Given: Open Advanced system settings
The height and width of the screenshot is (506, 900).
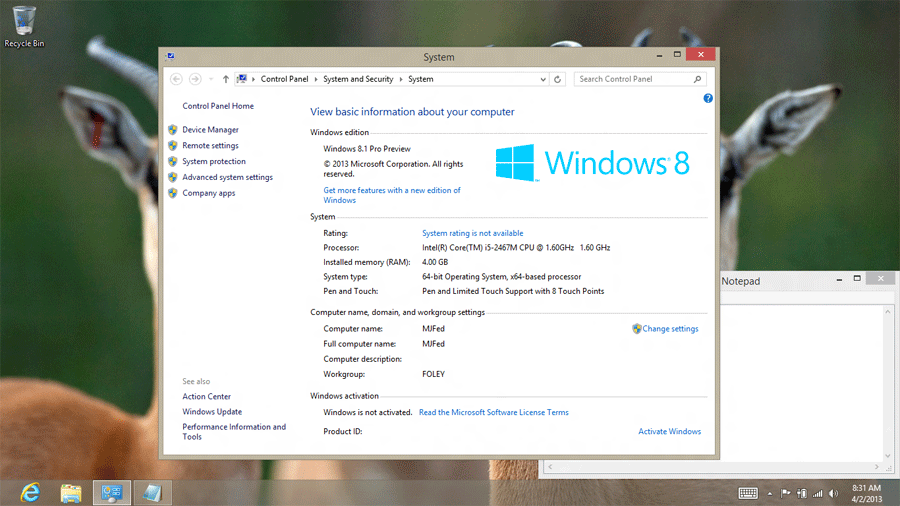Looking at the screenshot, I should click(227, 178).
